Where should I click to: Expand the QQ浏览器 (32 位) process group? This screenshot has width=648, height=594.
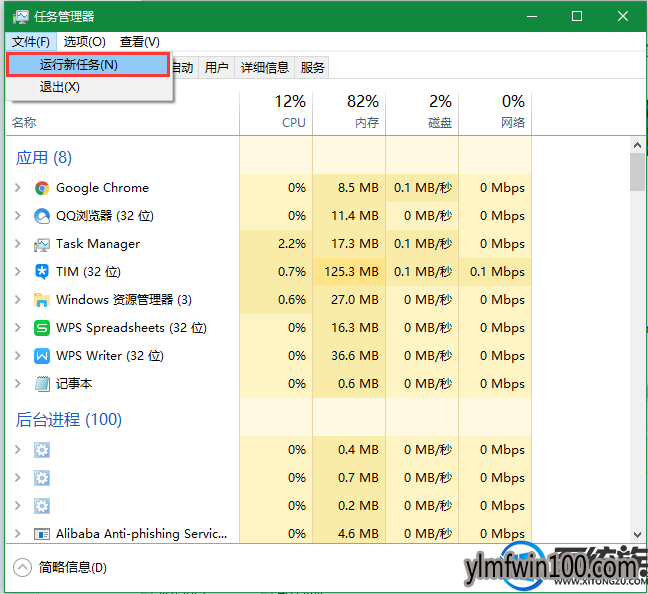tap(17, 215)
